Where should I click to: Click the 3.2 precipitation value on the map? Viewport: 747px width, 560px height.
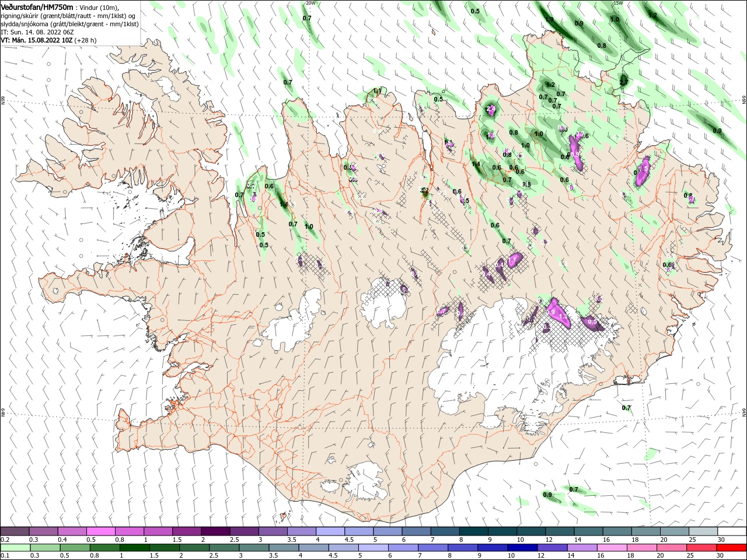click(424, 190)
